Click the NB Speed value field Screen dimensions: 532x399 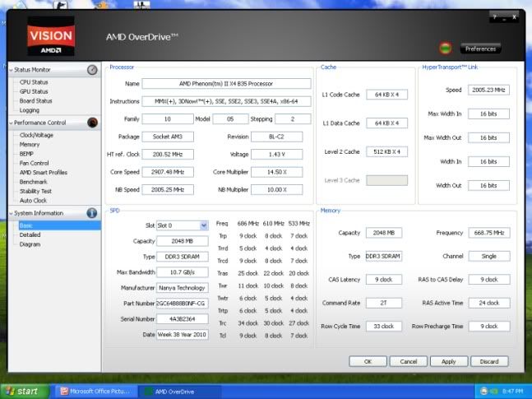pyautogui.click(x=168, y=189)
